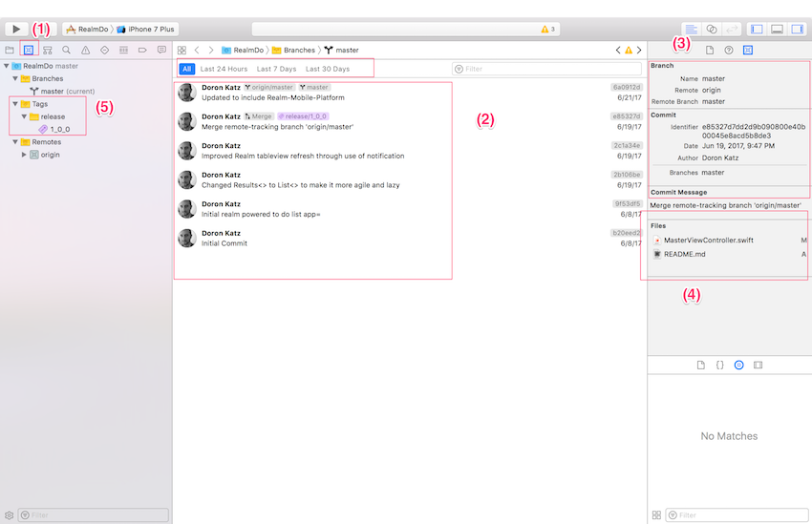Click the navigator Filter field

click(x=94, y=515)
